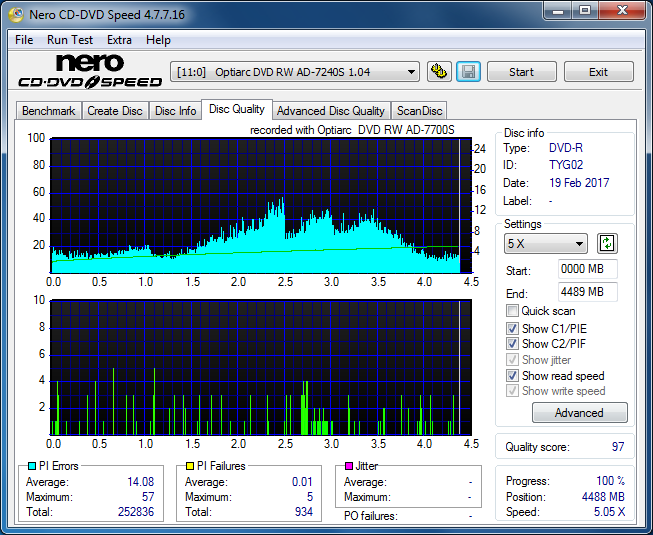Minimize the Nero CD-DVD Speed window
The height and width of the screenshot is (535, 653).
pyautogui.click(x=558, y=10)
